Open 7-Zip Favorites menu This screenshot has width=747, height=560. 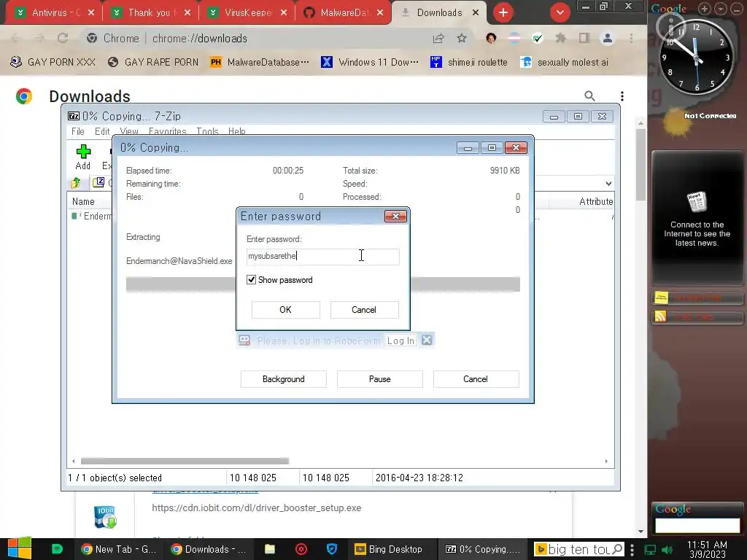click(x=167, y=131)
